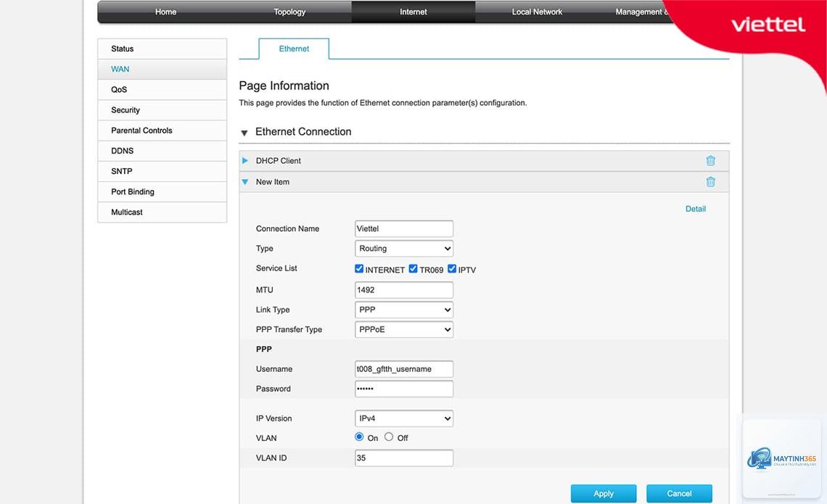Delete the New Item connection via trash icon
Screen dimensions: 827x504
[710, 181]
